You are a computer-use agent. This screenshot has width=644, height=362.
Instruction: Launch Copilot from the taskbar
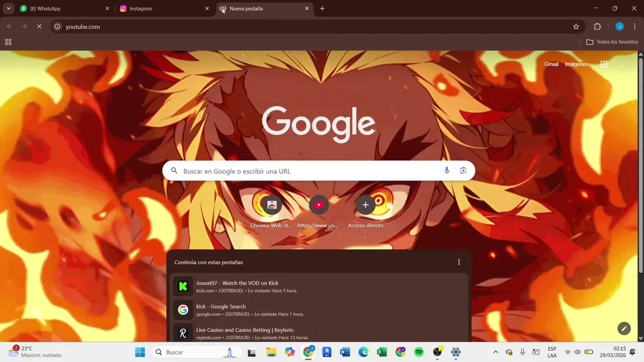290,352
